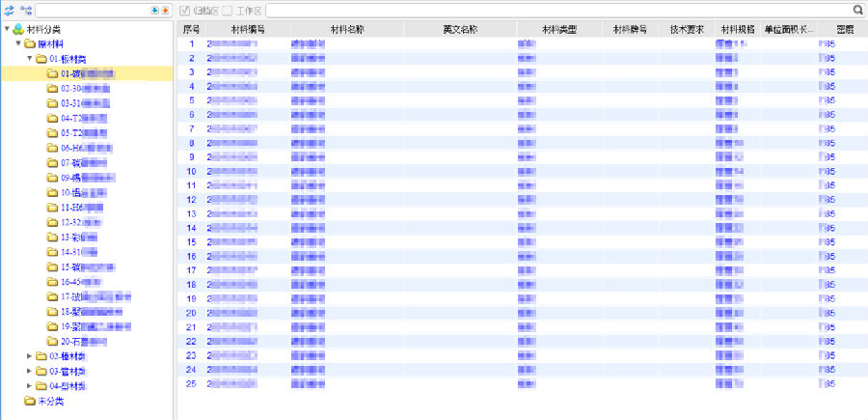
Task: Collapse the 01-板材类 node arrow
Action: (29, 59)
